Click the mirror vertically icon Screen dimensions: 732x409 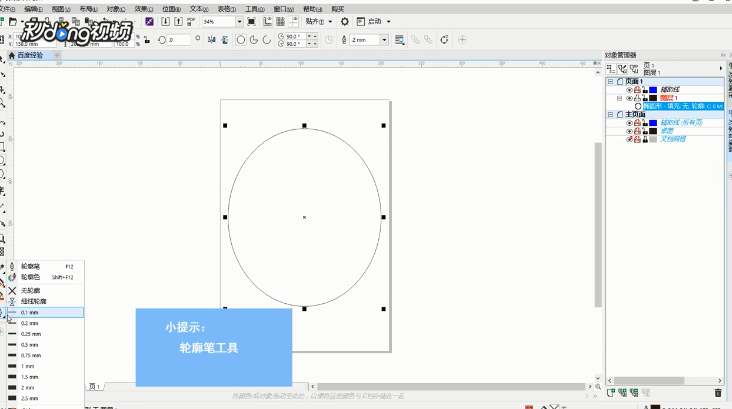pyautogui.click(x=225, y=40)
